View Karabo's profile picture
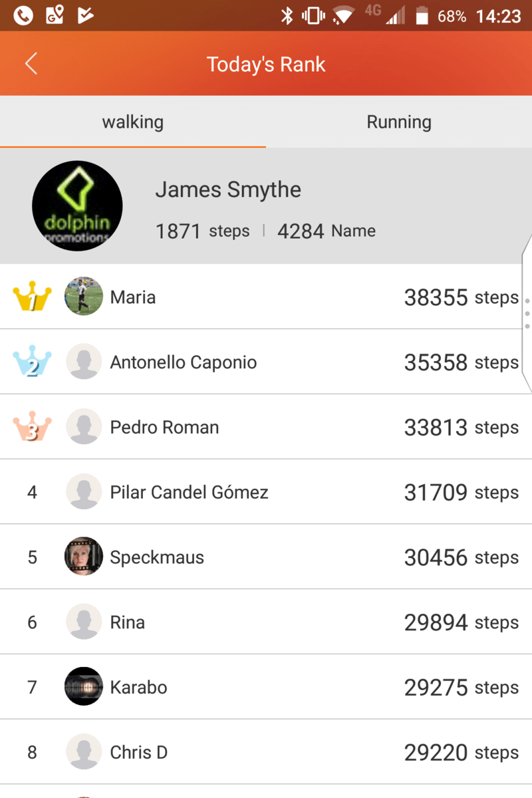532x798 pixels. point(84,686)
